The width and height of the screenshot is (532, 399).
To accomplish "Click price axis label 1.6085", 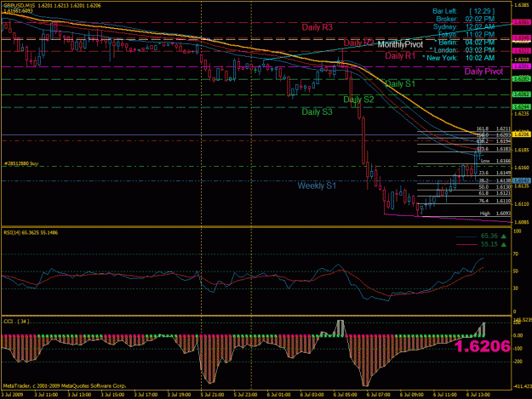I will 522,222.
